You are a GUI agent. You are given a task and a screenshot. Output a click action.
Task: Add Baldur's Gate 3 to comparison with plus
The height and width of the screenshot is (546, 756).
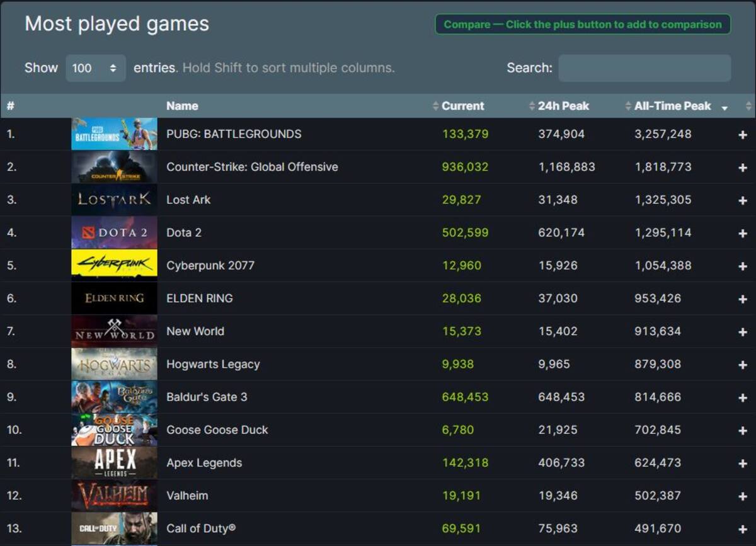(743, 397)
